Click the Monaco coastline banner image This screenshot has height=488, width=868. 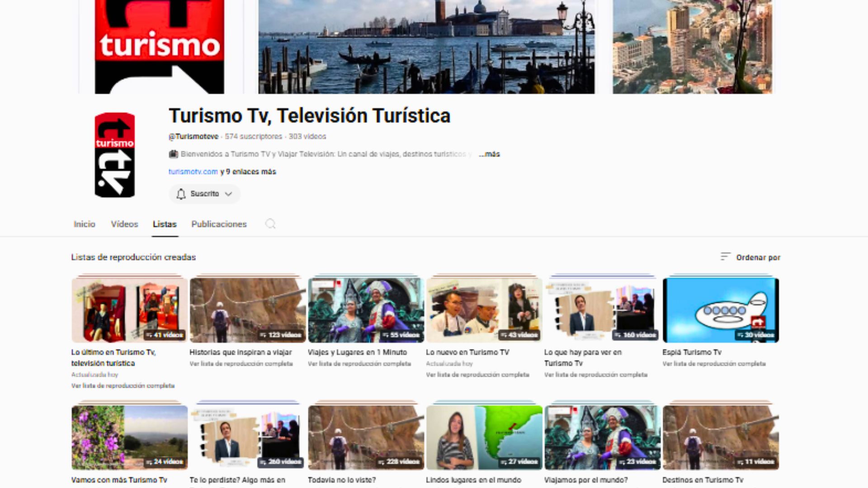click(x=693, y=47)
